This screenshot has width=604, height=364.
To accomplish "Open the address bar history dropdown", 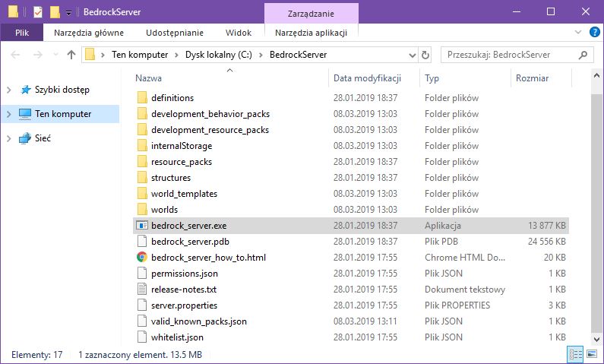I will [x=413, y=55].
